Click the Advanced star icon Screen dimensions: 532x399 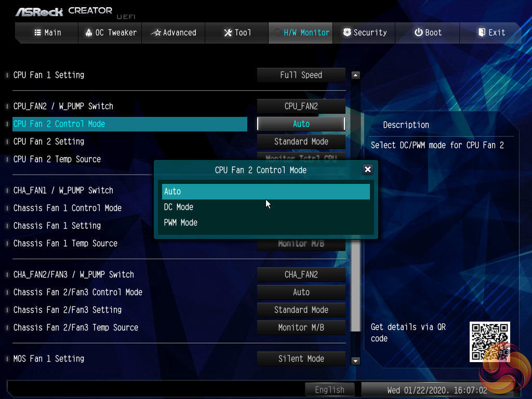pyautogui.click(x=156, y=33)
